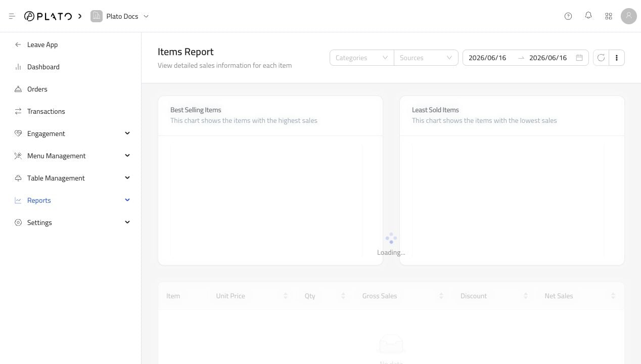Click the Engagement heart icon
The width and height of the screenshot is (641, 364).
pos(18,133)
